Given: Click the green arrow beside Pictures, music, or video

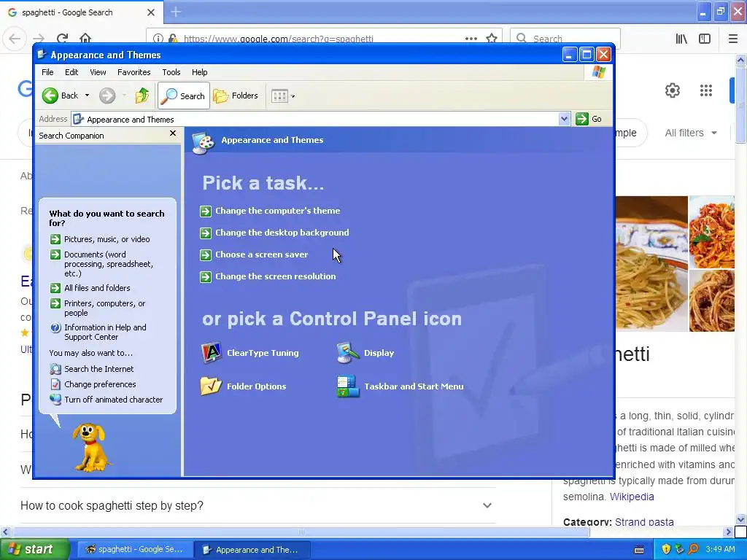Looking at the screenshot, I should pyautogui.click(x=55, y=239).
